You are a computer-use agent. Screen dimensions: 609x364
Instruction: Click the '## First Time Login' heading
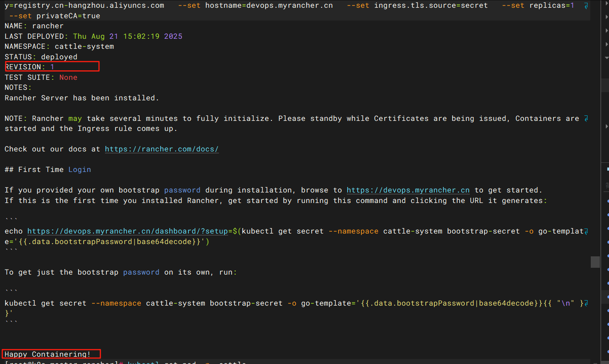pyautogui.click(x=48, y=170)
